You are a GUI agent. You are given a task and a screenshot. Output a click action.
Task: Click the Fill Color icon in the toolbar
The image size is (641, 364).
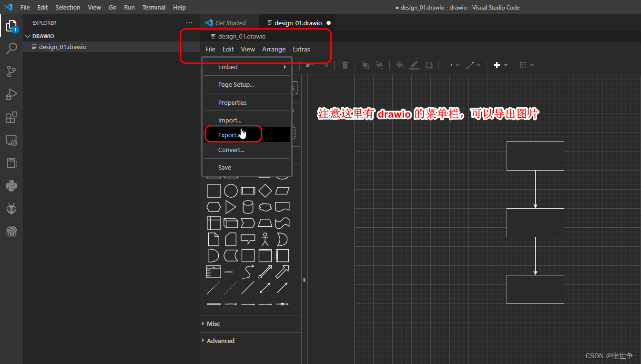pos(399,65)
